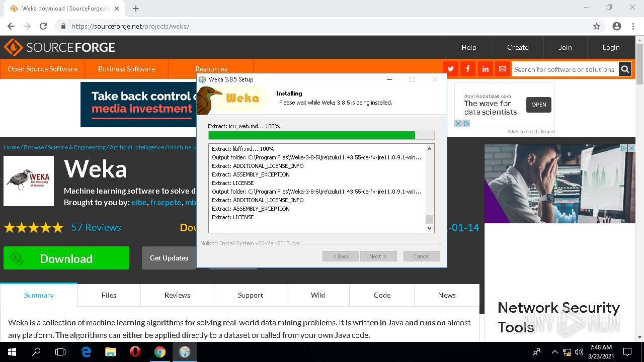This screenshot has width=644, height=362.
Task: Switch to the News tab
Action: (447, 295)
